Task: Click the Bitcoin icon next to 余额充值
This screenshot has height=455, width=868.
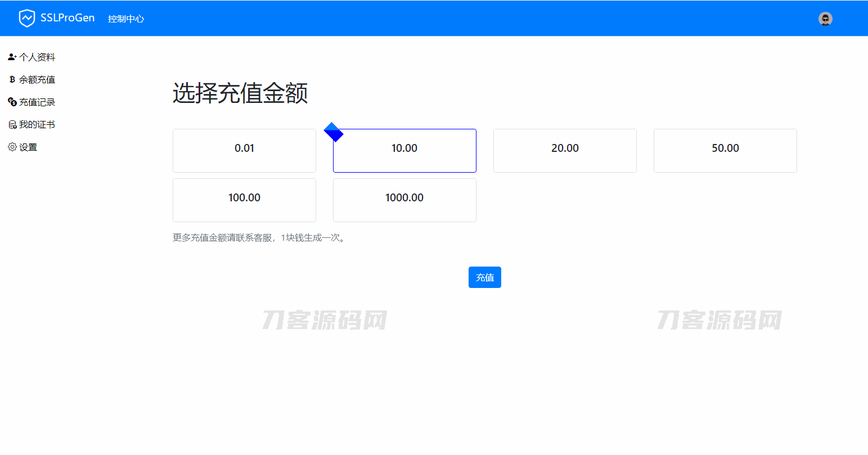Action: tap(12, 79)
